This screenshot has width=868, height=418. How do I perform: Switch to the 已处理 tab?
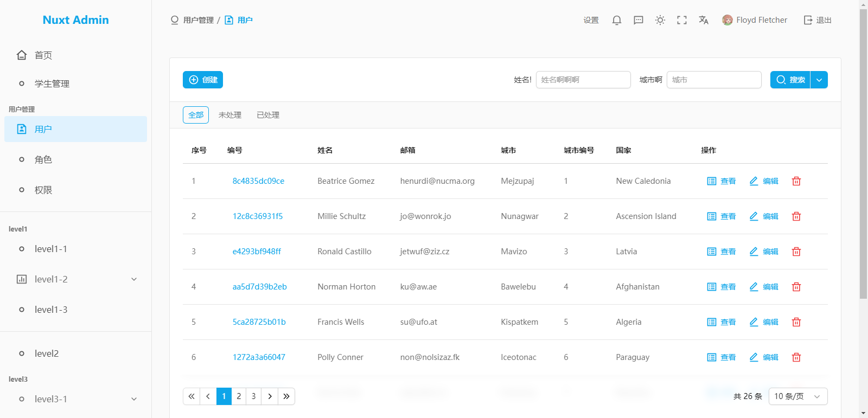pyautogui.click(x=268, y=115)
